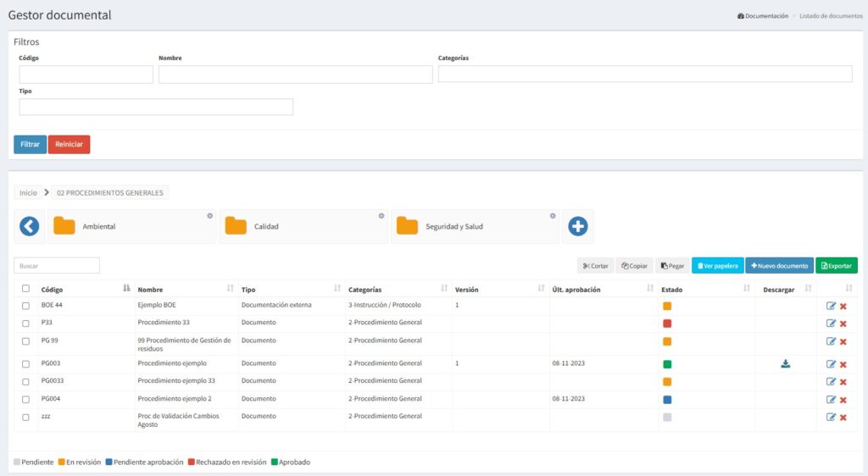Focus the Código filter field
The image size is (868, 476).
pos(86,74)
